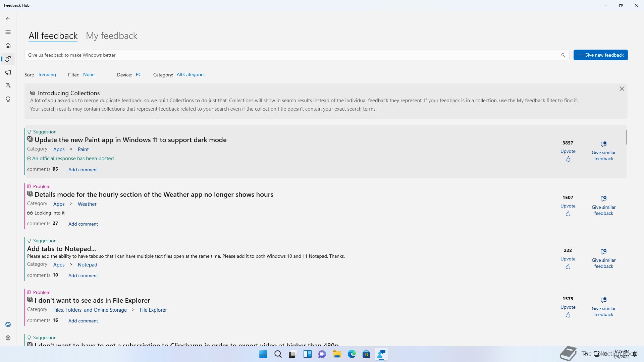Image resolution: width=644 pixels, height=362 pixels.
Task: Open Achievements icon in sidebar
Action: [8, 99]
